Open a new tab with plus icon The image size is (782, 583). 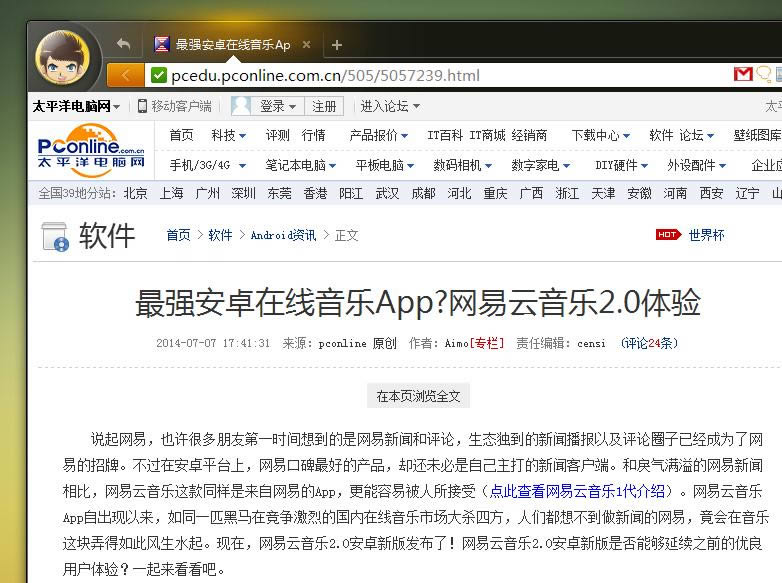337,45
